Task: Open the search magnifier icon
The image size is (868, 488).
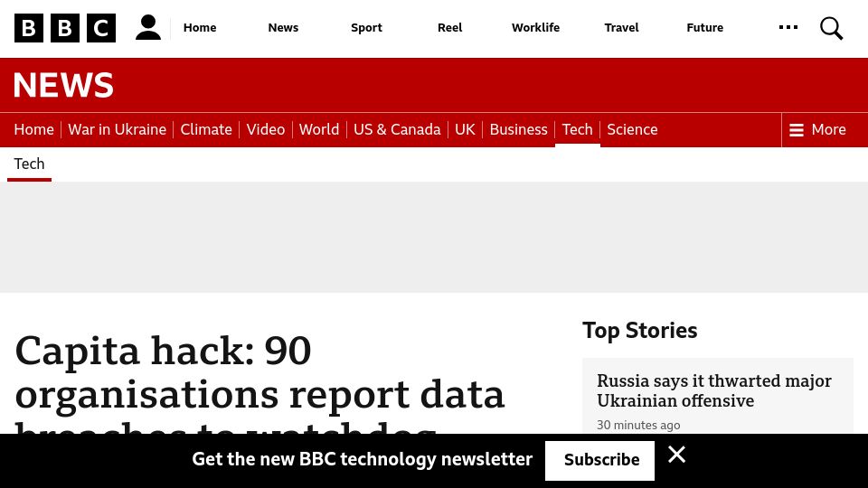Action: [831, 28]
